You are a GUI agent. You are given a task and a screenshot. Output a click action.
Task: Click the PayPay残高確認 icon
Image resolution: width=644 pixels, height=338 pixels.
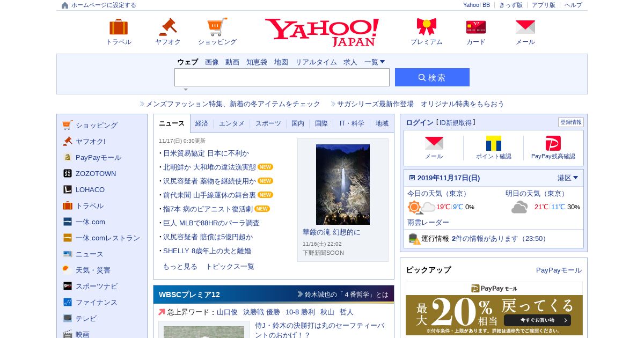553,143
